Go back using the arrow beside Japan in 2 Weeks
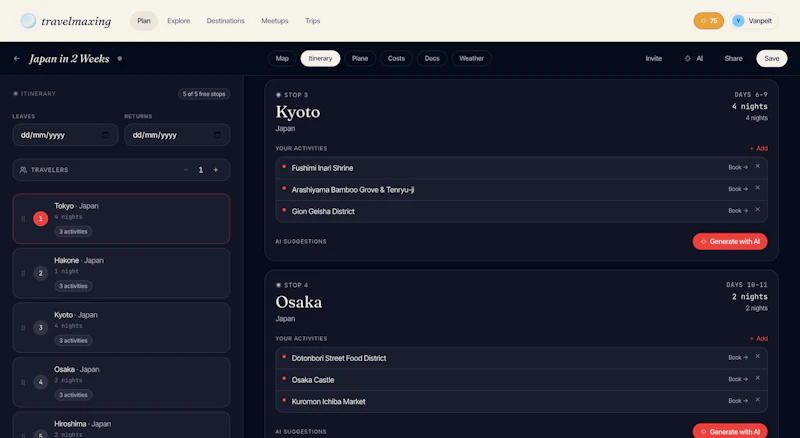The height and width of the screenshot is (438, 800). pos(17,59)
